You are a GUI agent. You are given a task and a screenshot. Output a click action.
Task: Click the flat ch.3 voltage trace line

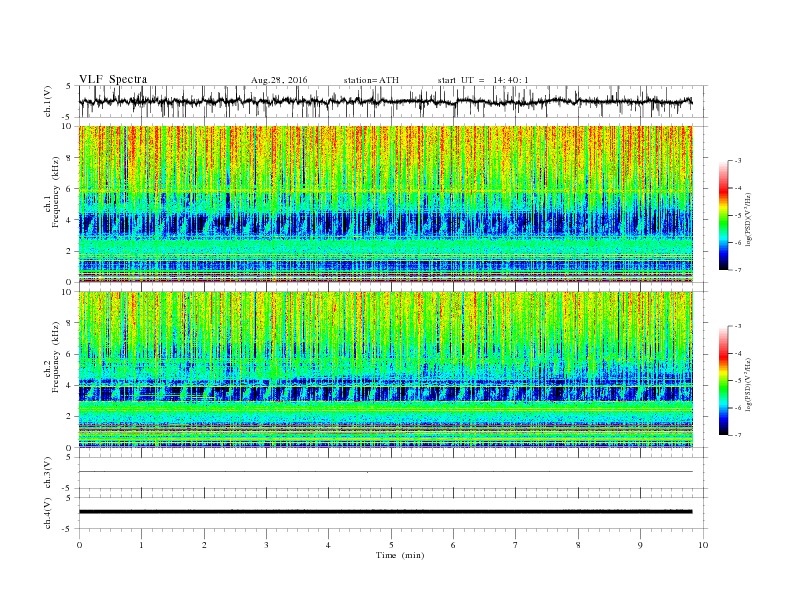(385, 472)
